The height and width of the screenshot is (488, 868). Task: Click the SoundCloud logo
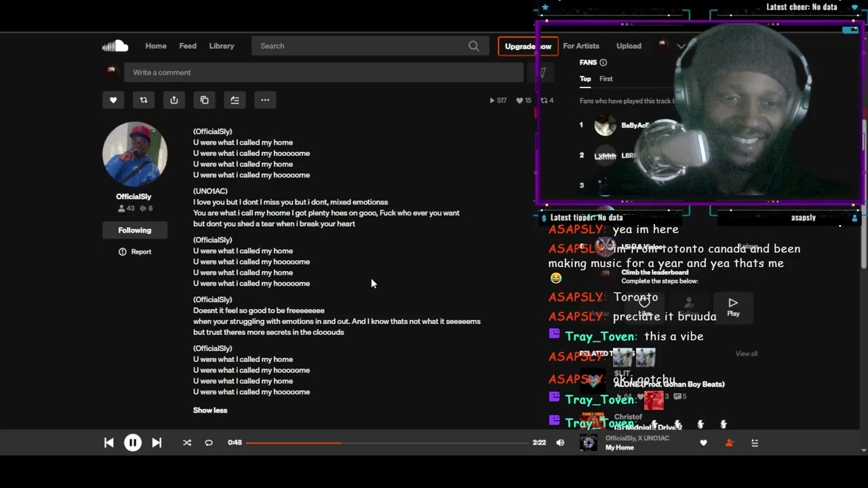pos(115,45)
